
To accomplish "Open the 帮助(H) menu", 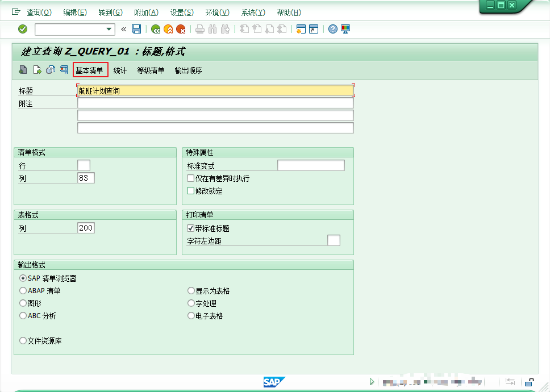I will (x=289, y=12).
